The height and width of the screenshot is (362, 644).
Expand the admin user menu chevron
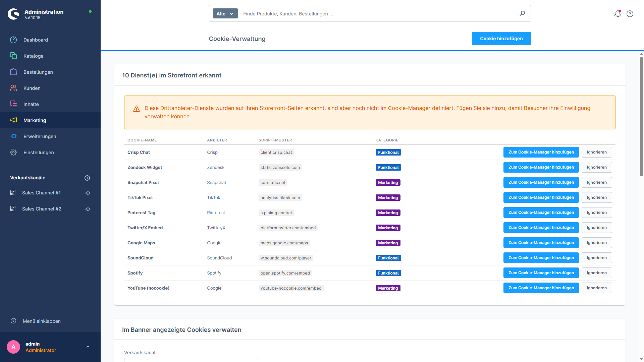pyautogui.click(x=88, y=347)
